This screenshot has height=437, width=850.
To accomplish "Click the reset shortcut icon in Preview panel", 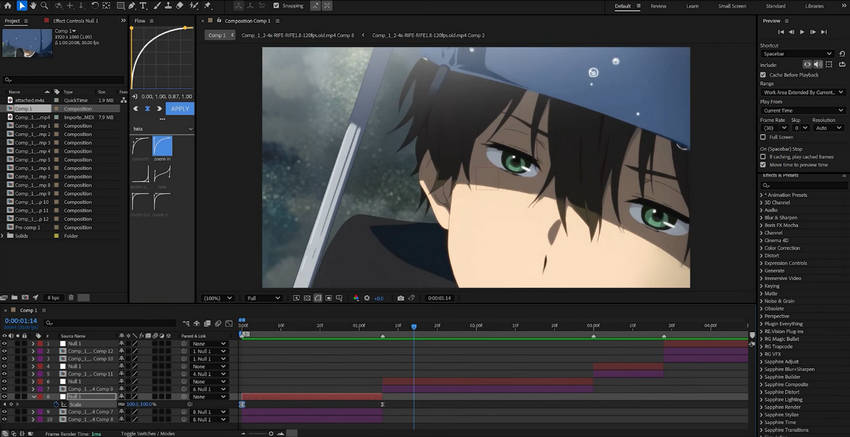I will [x=842, y=54].
